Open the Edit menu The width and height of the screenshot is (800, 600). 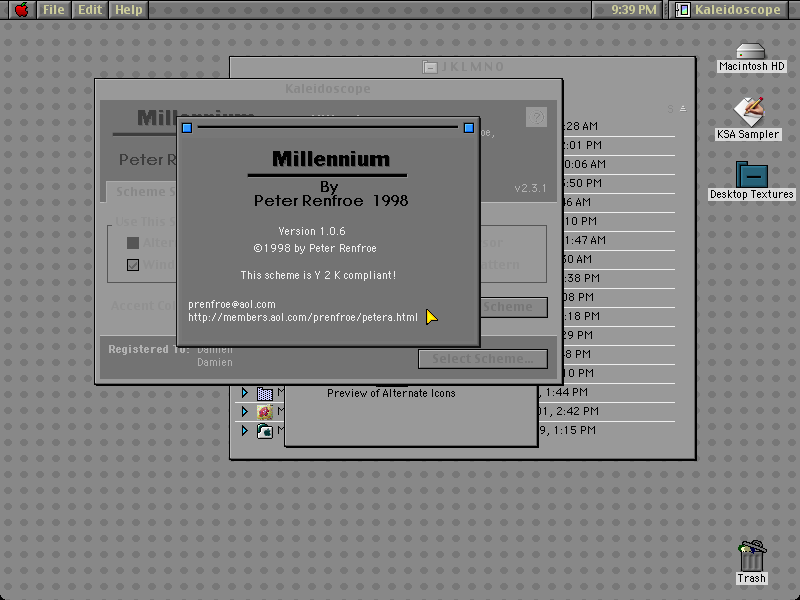[90, 10]
